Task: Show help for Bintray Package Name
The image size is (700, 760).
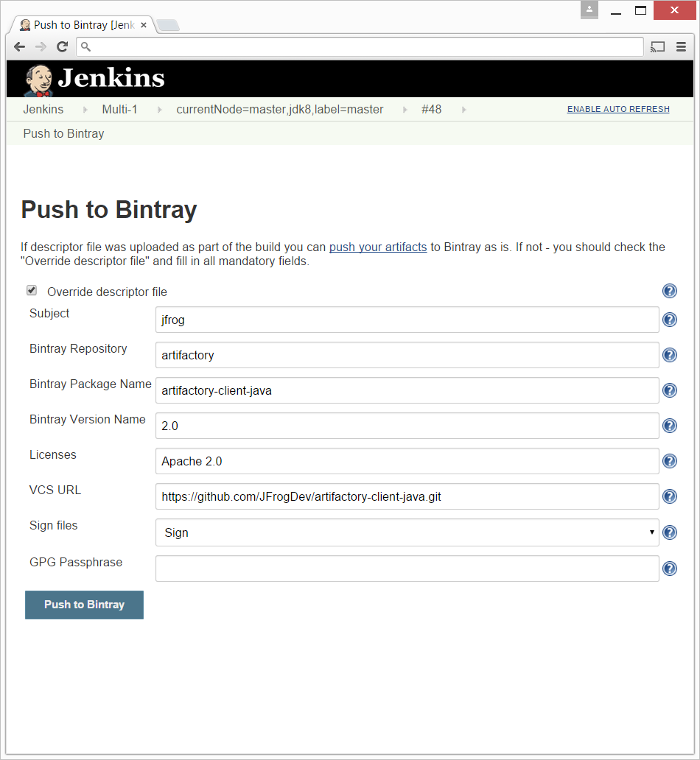Action: [x=669, y=390]
